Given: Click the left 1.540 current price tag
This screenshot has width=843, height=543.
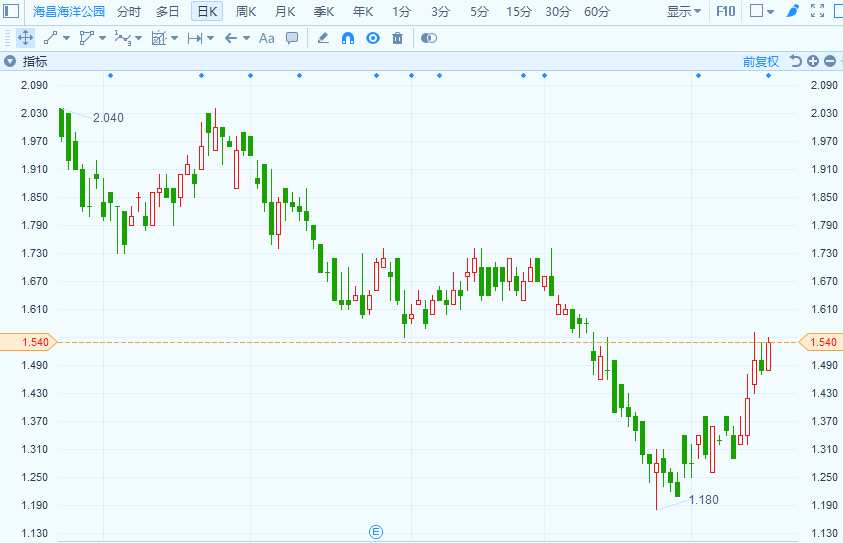Looking at the screenshot, I should [x=28, y=342].
